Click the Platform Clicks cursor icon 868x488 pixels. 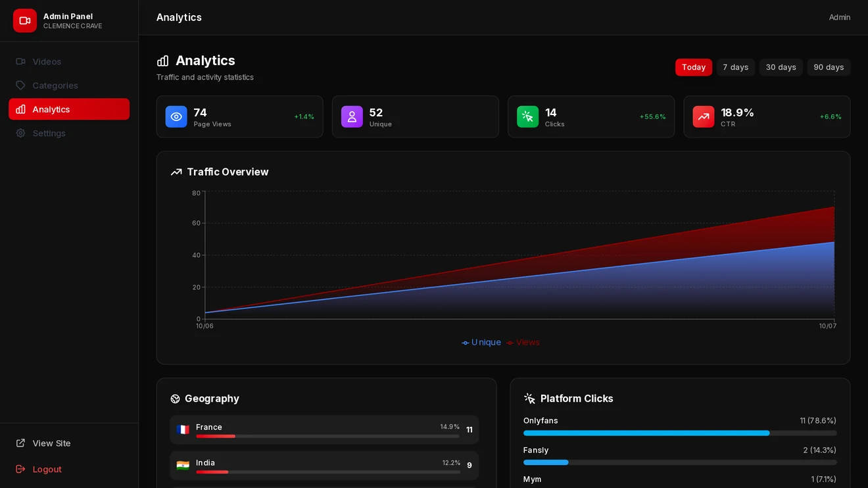coord(529,399)
